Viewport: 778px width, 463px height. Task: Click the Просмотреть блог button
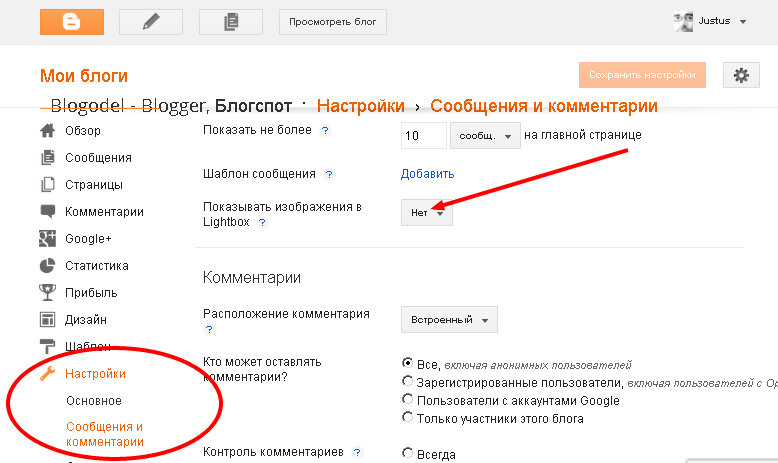pyautogui.click(x=332, y=22)
